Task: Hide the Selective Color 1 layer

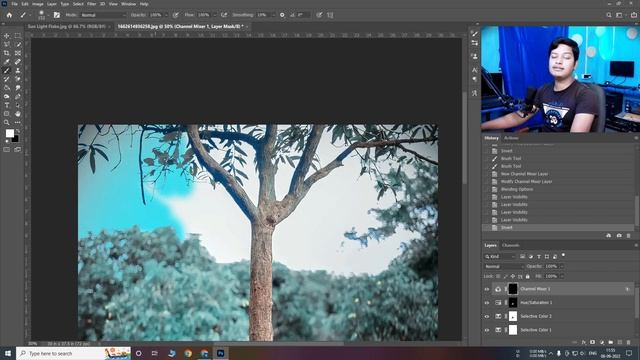Action: point(487,330)
